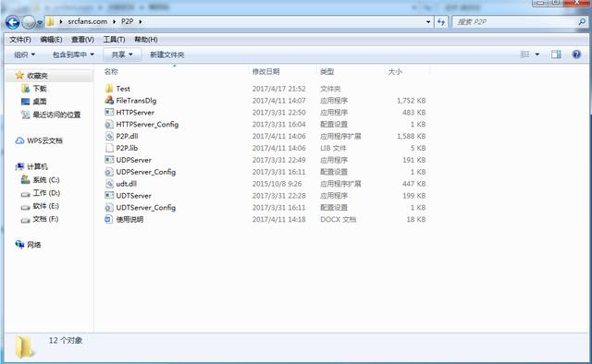Image resolution: width=592 pixels, height=364 pixels.
Task: Select the FileTransDlg application icon
Action: coord(109,101)
